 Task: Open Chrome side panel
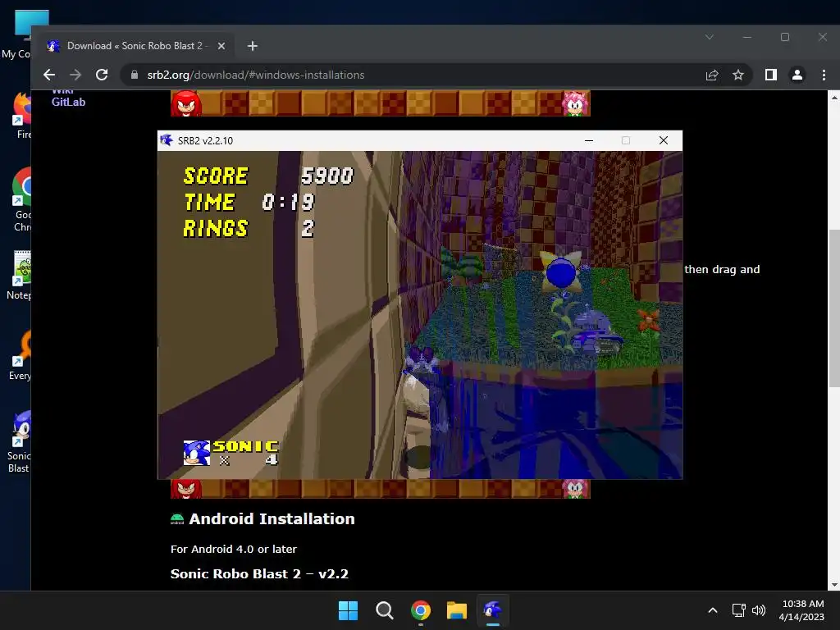tap(771, 75)
